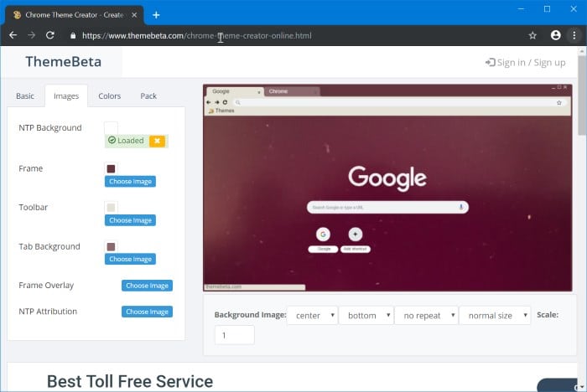
Task: Minimize the Chrome window
Action: tap(521, 9)
